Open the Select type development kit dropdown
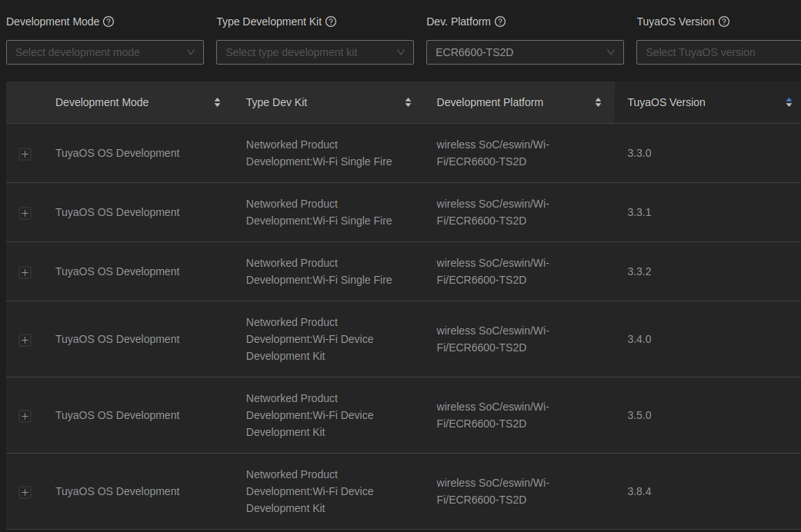 315,52
